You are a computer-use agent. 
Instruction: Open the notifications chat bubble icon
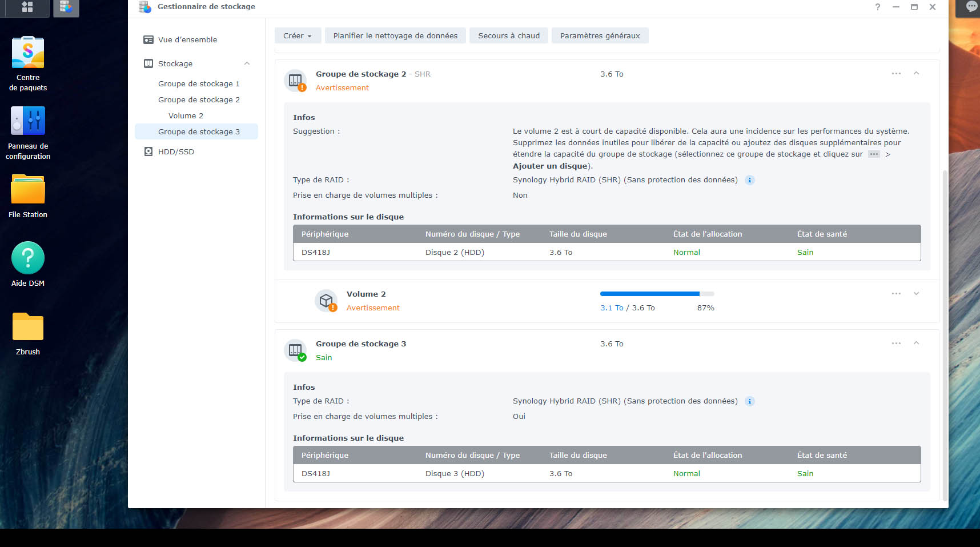pyautogui.click(x=971, y=6)
